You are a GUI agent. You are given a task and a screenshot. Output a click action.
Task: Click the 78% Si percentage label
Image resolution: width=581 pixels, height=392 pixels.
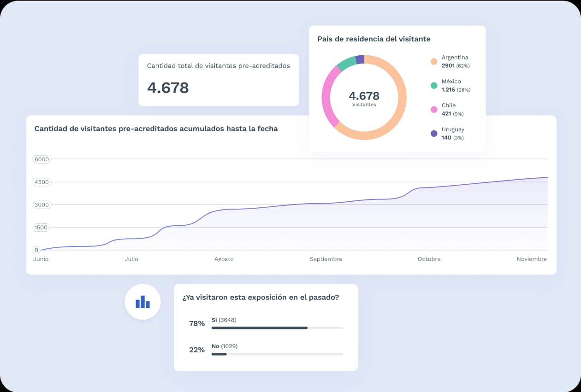click(x=197, y=323)
